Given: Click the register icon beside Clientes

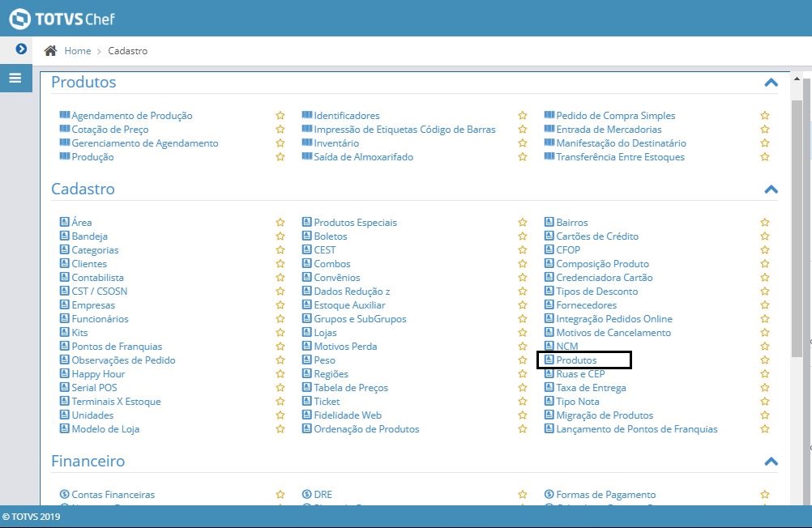Looking at the screenshot, I should click(64, 263).
